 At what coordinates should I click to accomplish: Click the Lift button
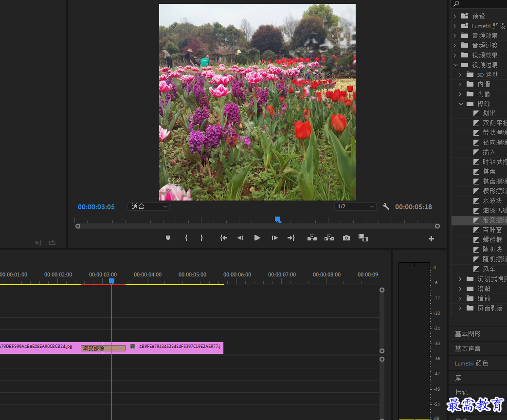point(312,238)
